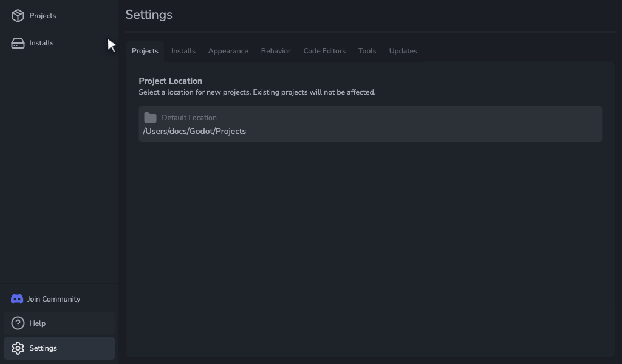This screenshot has width=622, height=364.
Task: Open the Installs page from sidebar label
Action: coord(41,43)
